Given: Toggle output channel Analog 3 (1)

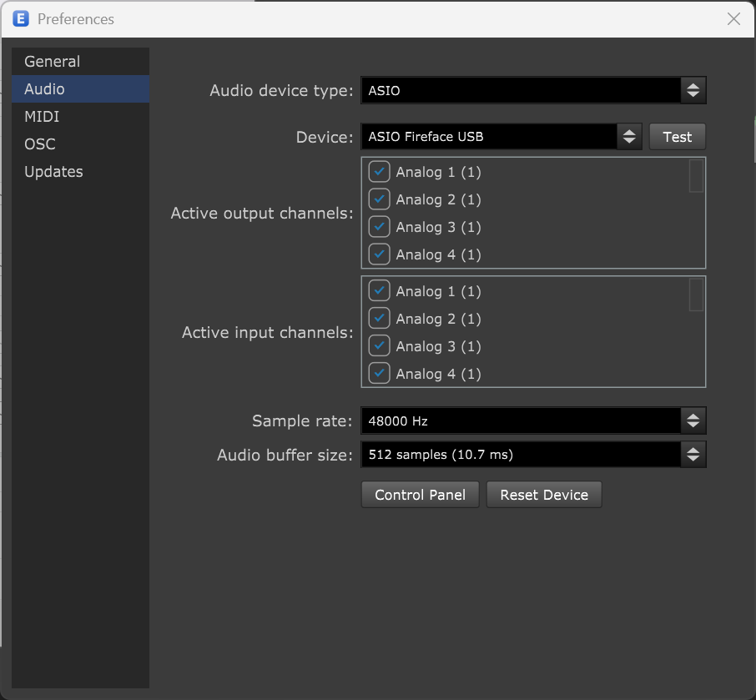Looking at the screenshot, I should click(x=379, y=227).
